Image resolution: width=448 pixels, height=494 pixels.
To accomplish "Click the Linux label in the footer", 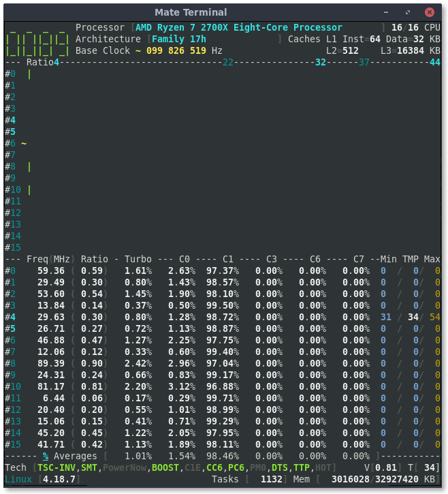I will click(18, 480).
